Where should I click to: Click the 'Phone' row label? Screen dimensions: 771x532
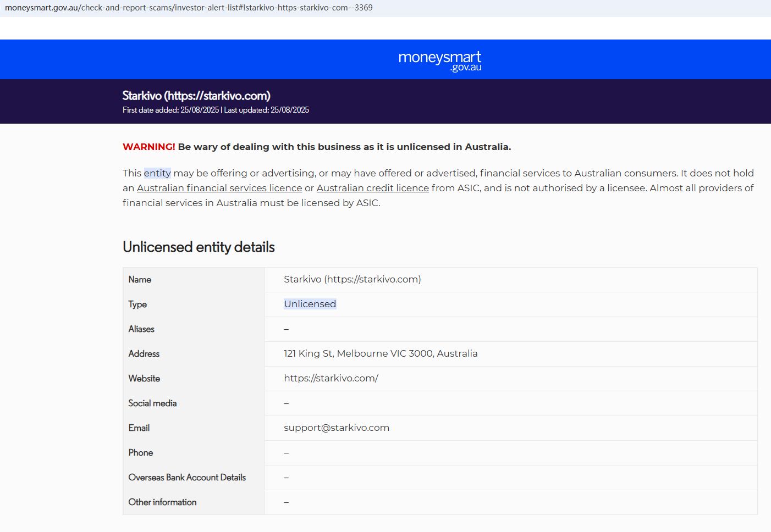coord(141,452)
